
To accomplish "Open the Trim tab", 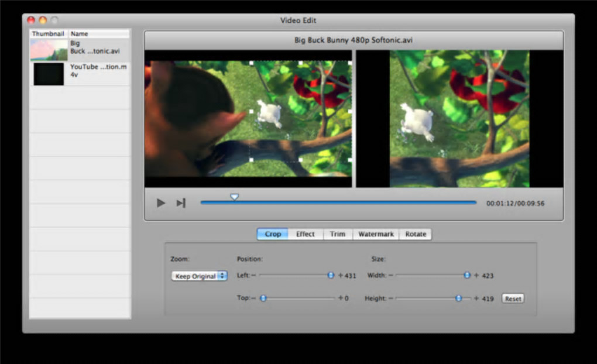I will click(x=338, y=233).
